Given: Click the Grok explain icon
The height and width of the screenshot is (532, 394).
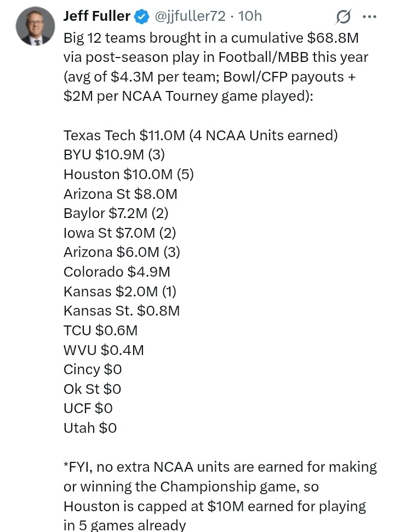Looking at the screenshot, I should click(343, 16).
